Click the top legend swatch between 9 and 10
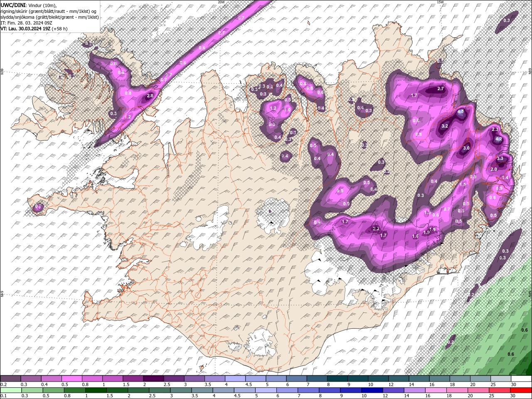This screenshot has height=399, width=532. pyautogui.click(x=358, y=379)
